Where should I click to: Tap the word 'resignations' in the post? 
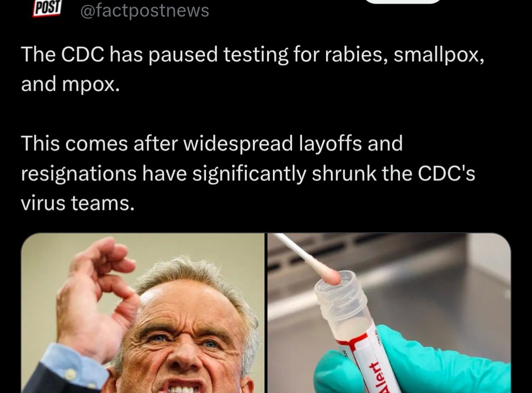click(79, 174)
